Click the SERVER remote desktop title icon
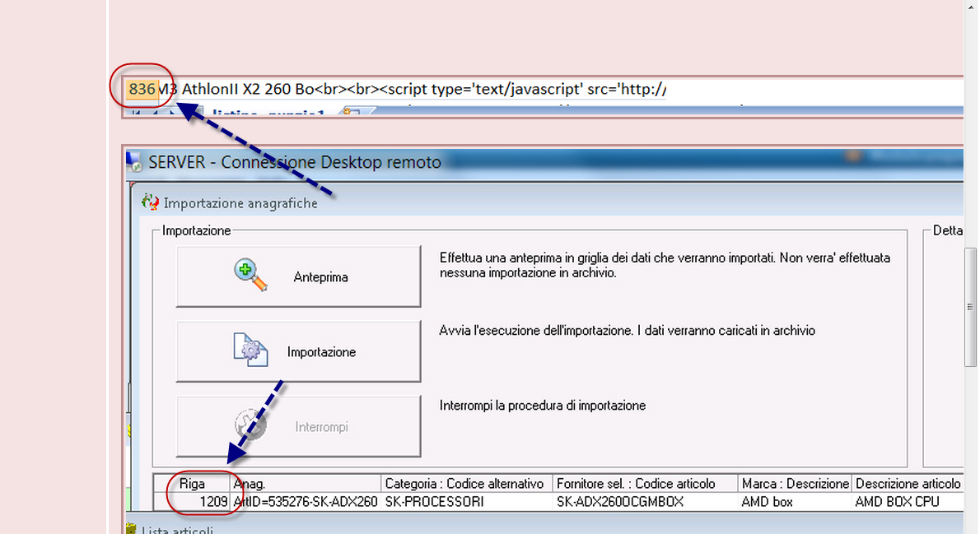This screenshot has height=534, width=980. click(134, 162)
